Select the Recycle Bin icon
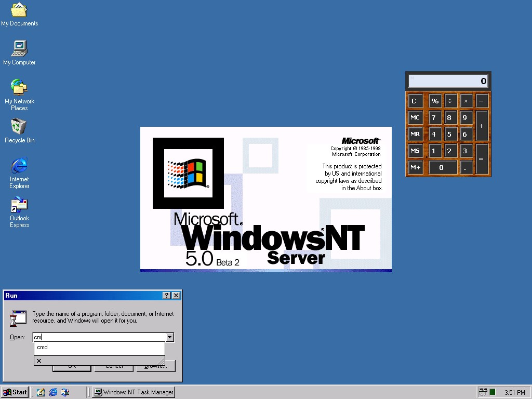The width and height of the screenshot is (532, 399). point(19,130)
